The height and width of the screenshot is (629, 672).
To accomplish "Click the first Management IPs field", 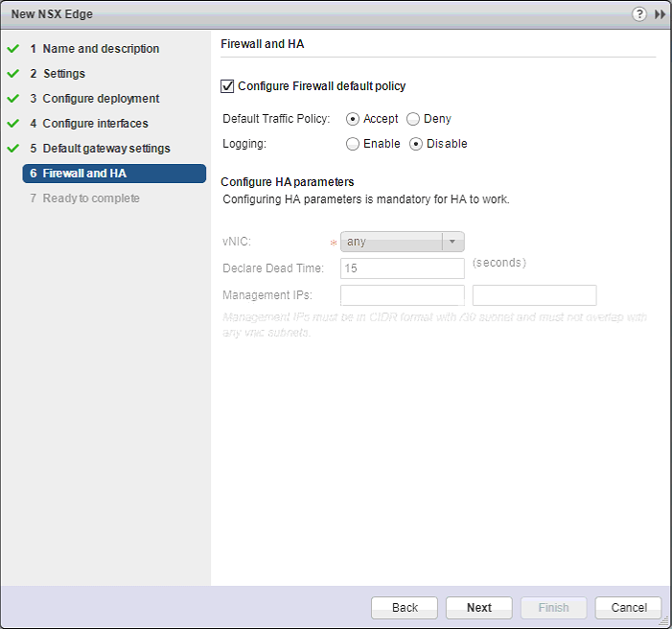I will tap(403, 295).
